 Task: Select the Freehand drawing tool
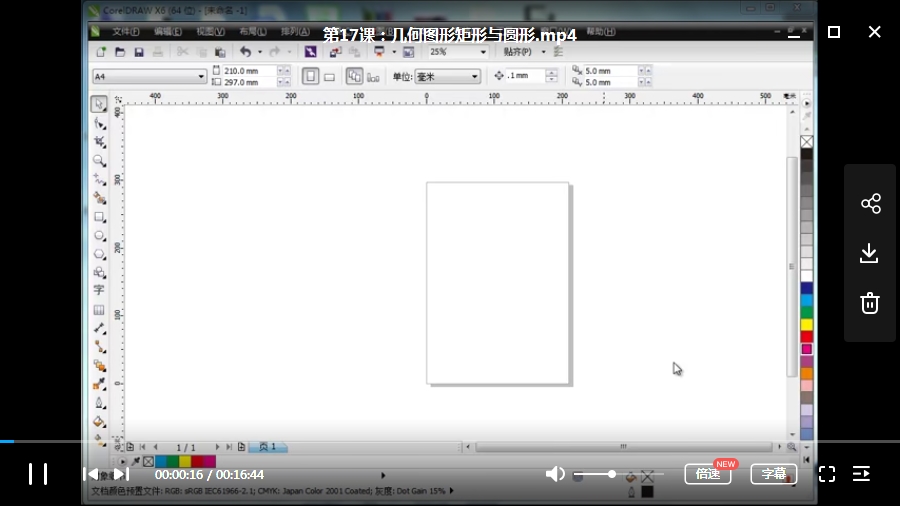99,180
